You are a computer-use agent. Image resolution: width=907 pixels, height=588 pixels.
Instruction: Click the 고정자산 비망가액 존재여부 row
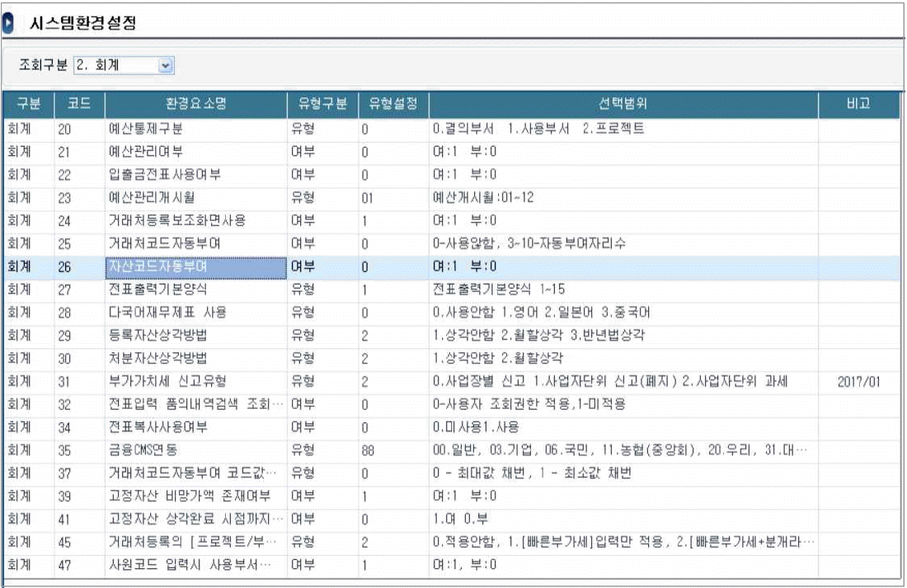point(195,496)
